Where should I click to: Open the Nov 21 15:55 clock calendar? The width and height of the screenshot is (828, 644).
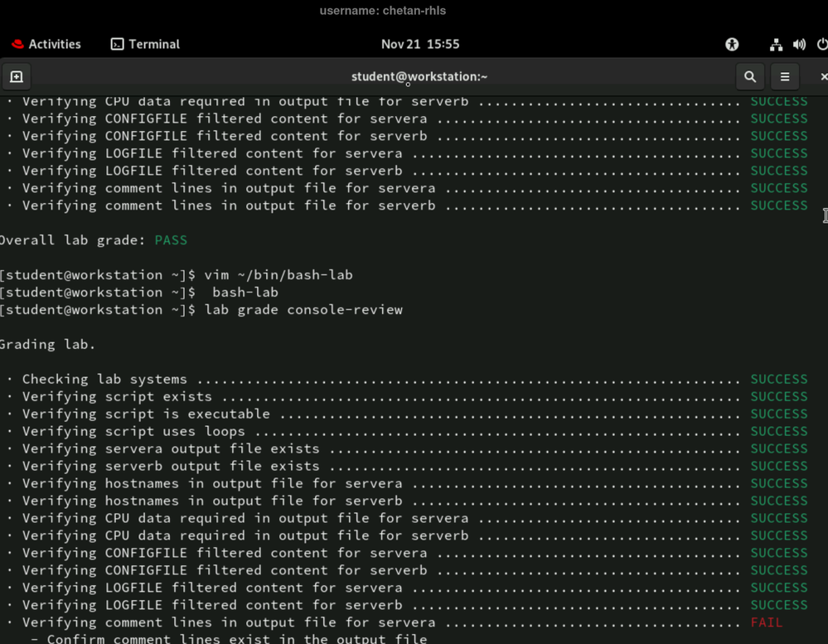(x=419, y=44)
